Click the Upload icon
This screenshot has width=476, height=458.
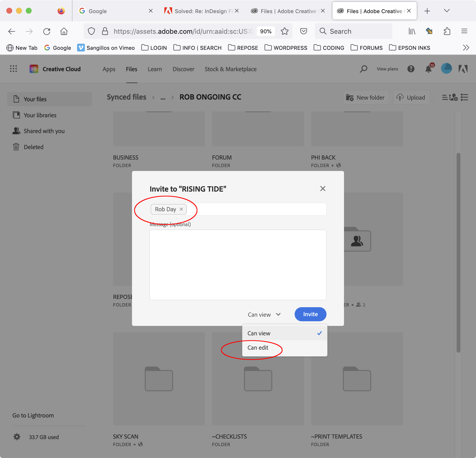400,97
